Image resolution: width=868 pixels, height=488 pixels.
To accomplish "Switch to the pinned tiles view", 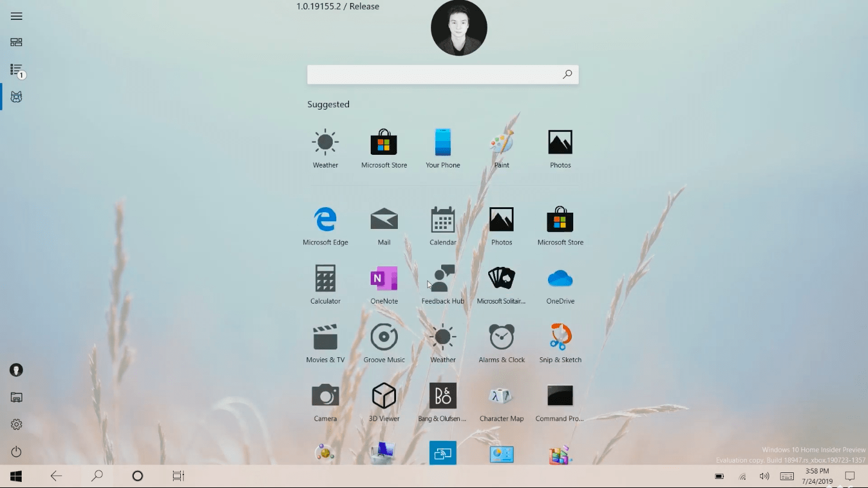I will click(16, 42).
